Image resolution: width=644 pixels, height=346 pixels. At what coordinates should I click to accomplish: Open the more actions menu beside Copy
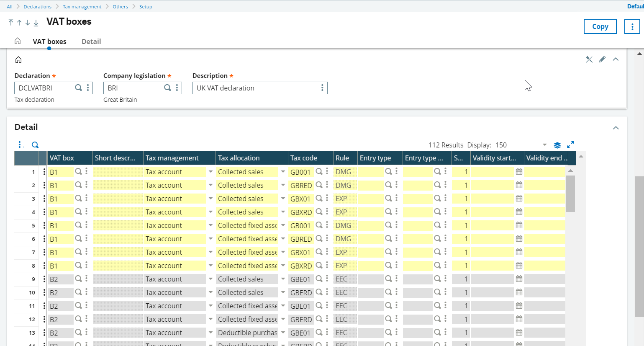(632, 26)
